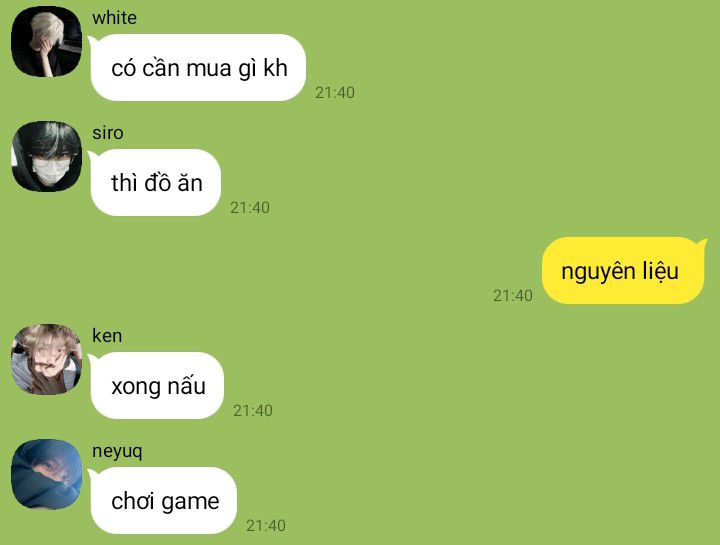Click the sender name "siro"
Screen dimensions: 720x545
[108, 133]
